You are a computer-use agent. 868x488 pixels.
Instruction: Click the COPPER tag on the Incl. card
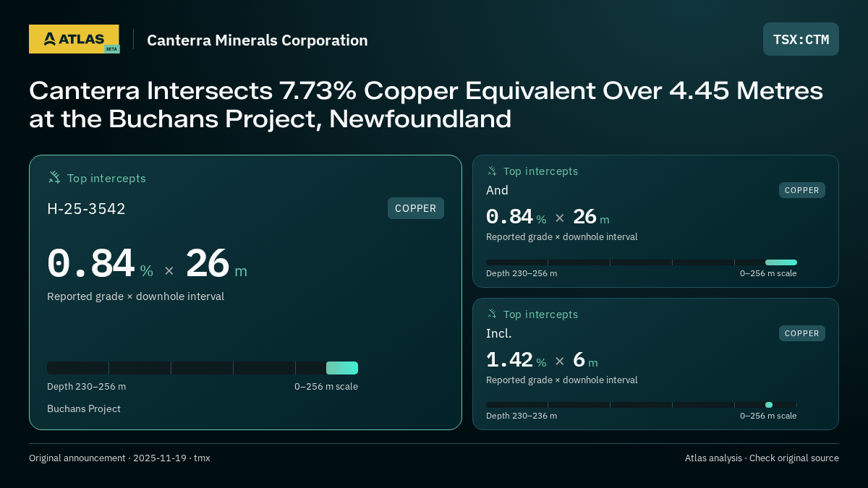click(x=802, y=333)
